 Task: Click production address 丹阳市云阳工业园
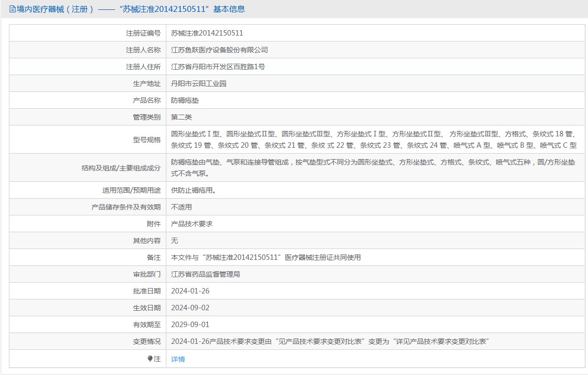198,83
